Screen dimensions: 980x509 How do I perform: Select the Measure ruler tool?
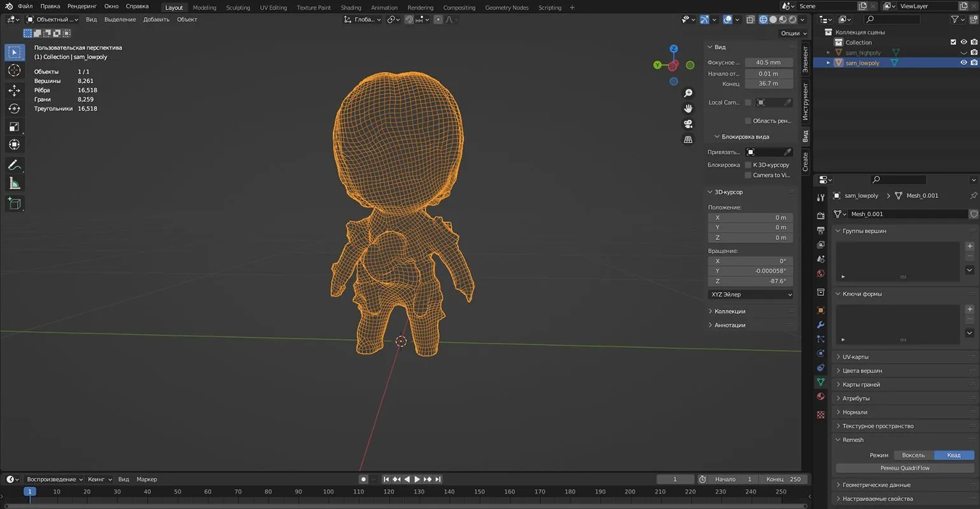click(x=14, y=184)
